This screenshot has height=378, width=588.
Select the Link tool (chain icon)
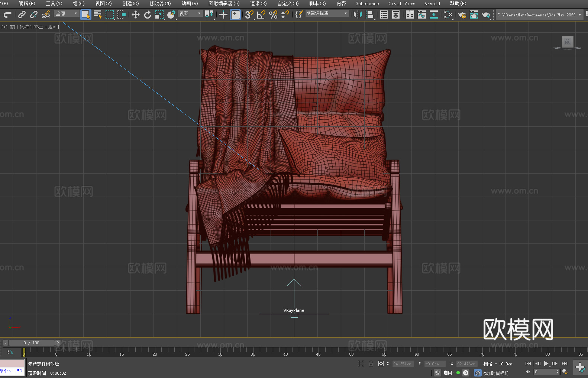[x=22, y=14]
